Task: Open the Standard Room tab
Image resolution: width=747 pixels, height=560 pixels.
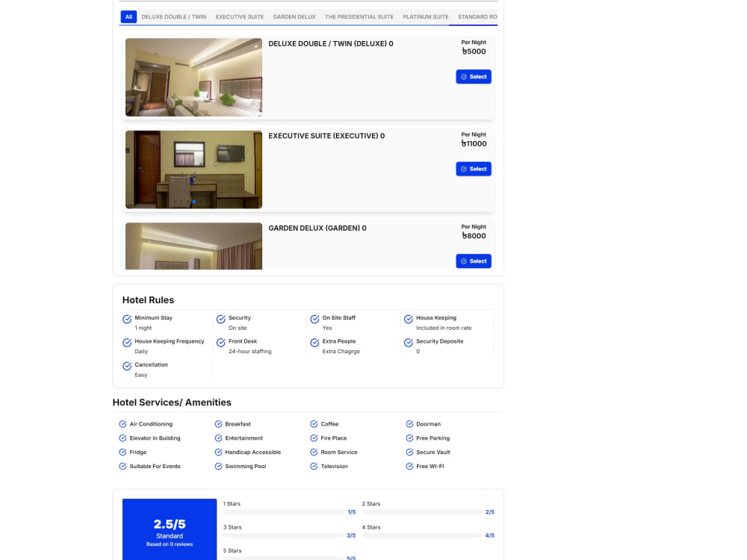Action: (477, 16)
